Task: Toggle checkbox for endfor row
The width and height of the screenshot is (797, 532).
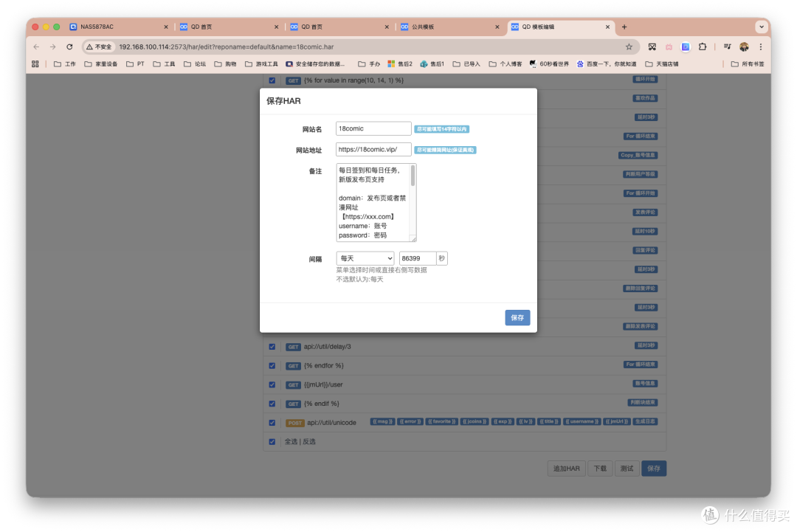Action: (272, 366)
